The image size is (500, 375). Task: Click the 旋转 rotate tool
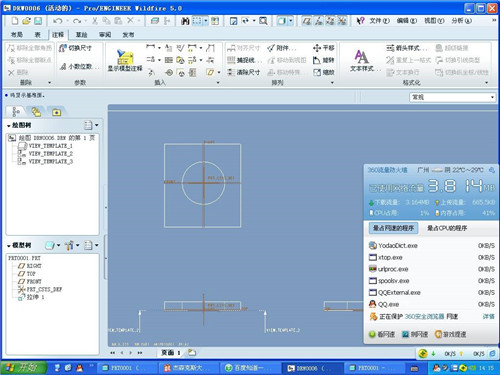click(x=324, y=60)
